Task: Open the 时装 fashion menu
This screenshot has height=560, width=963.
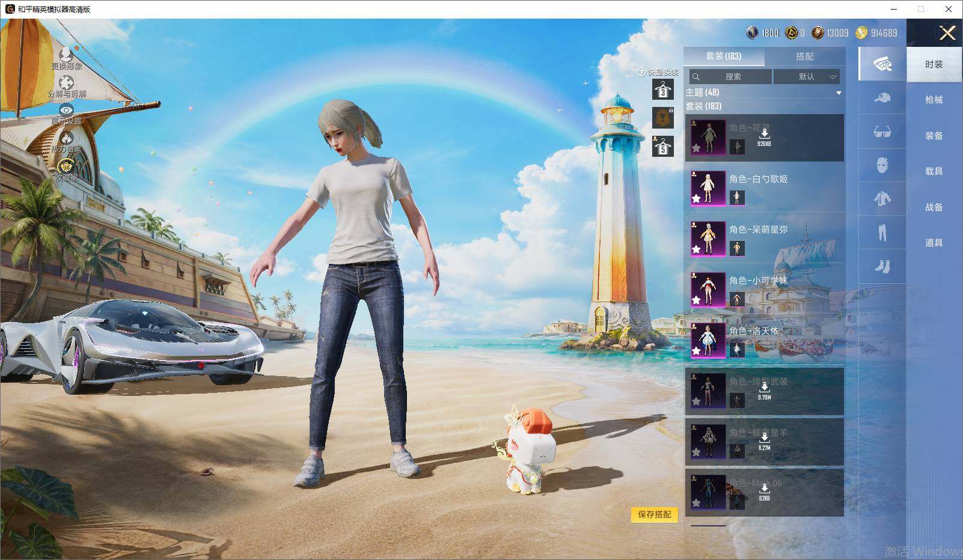Action: 934,64
